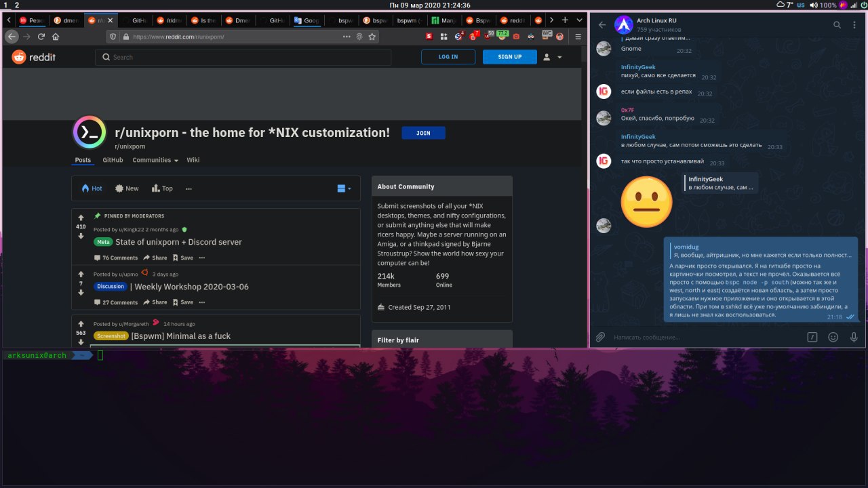
Task: Open the Telegram chat three-dots menu
Action: pos(854,25)
